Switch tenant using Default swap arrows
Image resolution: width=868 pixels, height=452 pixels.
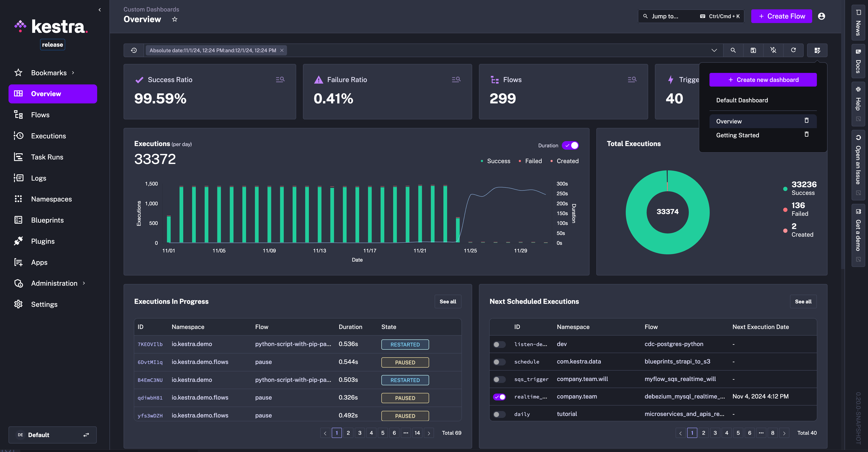[x=86, y=435]
